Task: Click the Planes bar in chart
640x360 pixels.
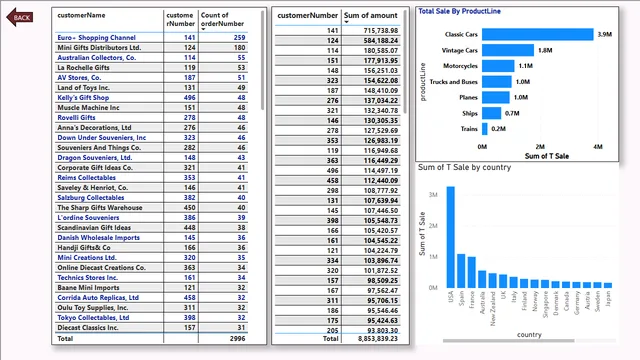Action: [496, 97]
